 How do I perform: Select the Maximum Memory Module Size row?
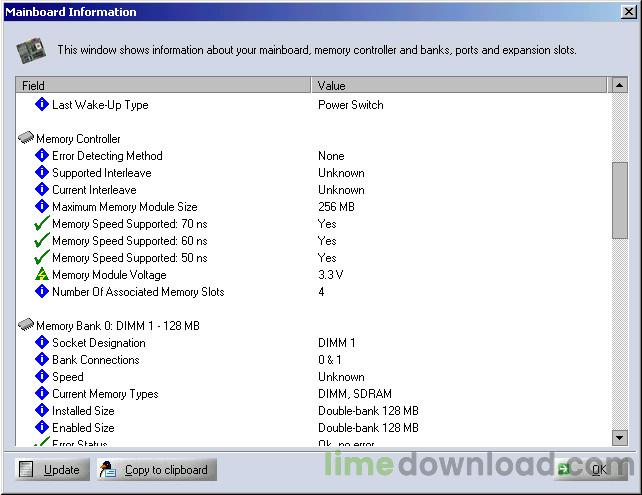click(123, 207)
